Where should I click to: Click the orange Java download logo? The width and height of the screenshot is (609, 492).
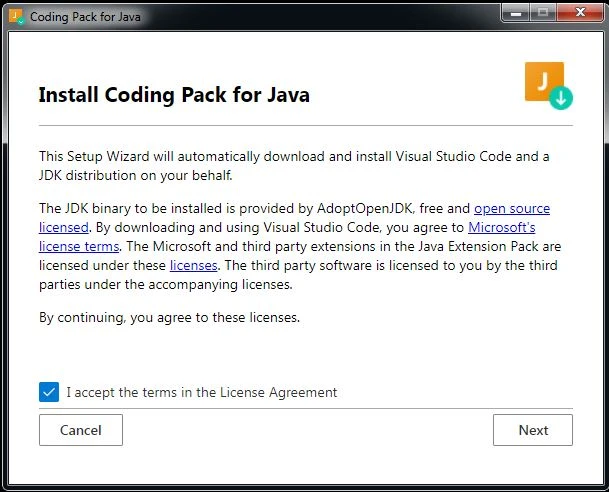(x=548, y=86)
